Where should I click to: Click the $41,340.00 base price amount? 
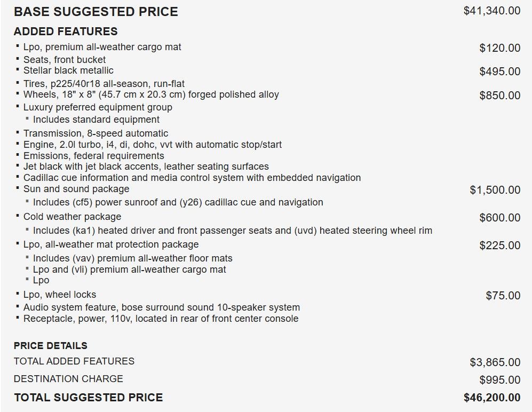(x=491, y=11)
